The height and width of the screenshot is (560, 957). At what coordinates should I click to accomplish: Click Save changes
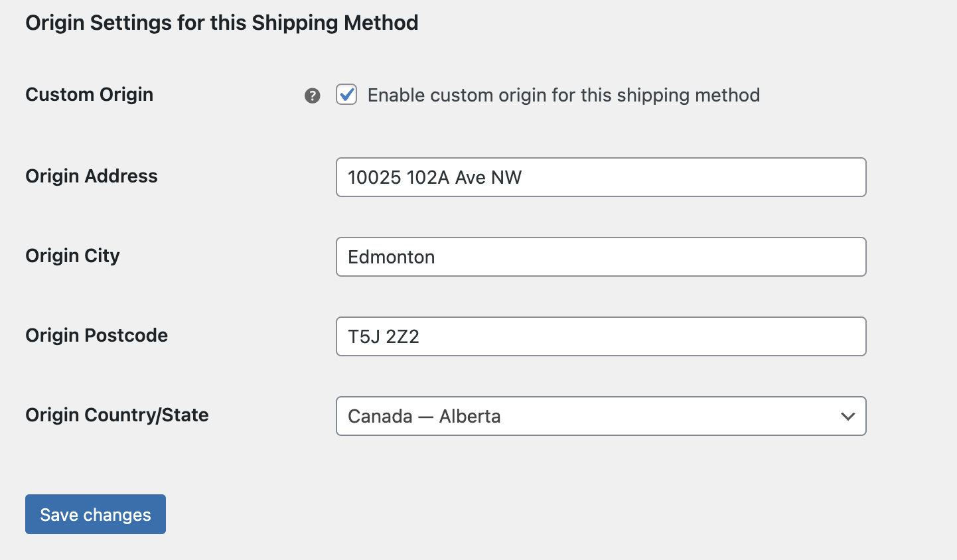click(95, 514)
